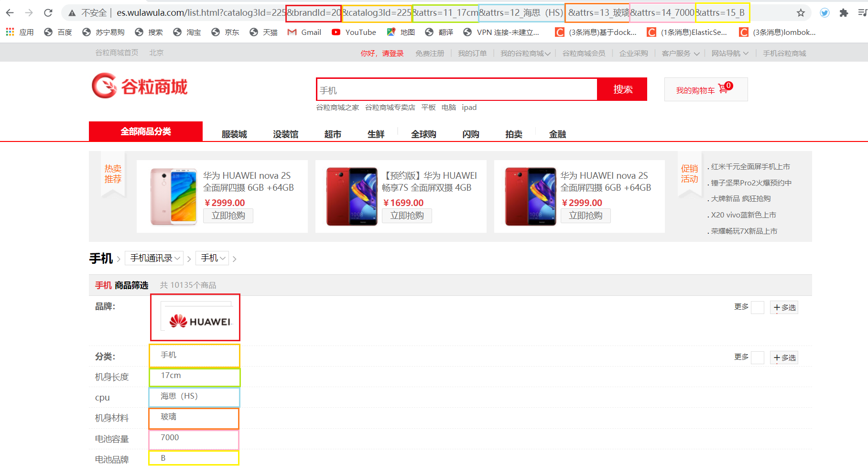
Task: Open the 手机 breadcrumb dropdown
Action: click(213, 258)
